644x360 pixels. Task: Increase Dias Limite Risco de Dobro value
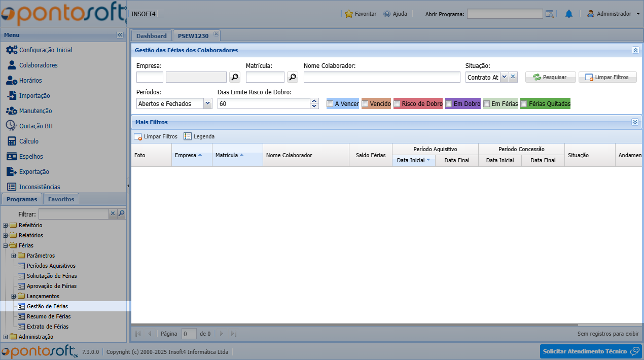tap(314, 101)
